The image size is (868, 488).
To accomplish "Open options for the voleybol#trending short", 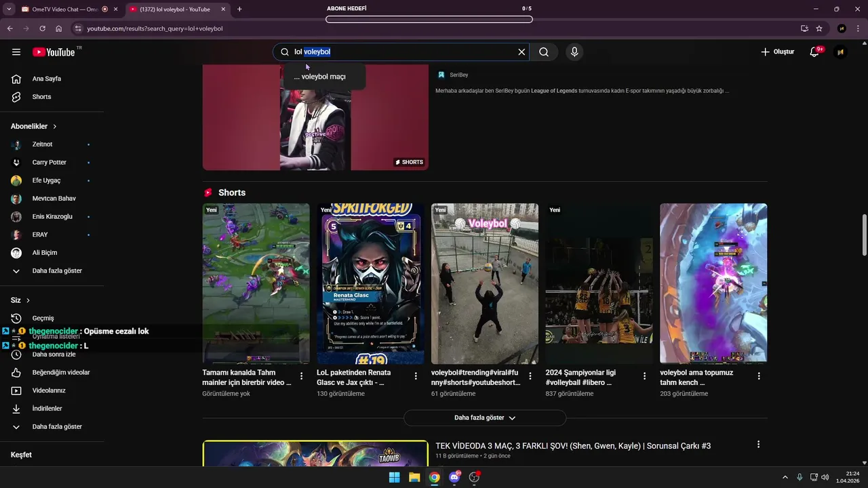I will click(x=530, y=376).
